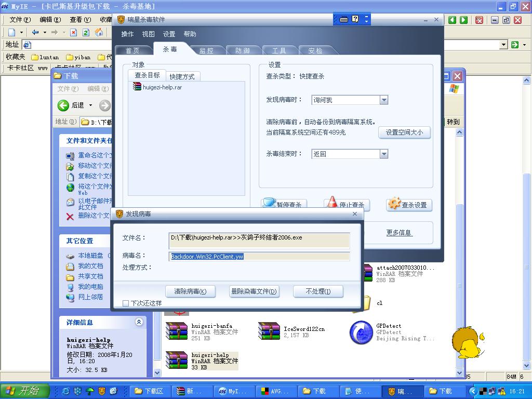
Task: Click 查杀设置 button in Rising
Action: click(409, 205)
